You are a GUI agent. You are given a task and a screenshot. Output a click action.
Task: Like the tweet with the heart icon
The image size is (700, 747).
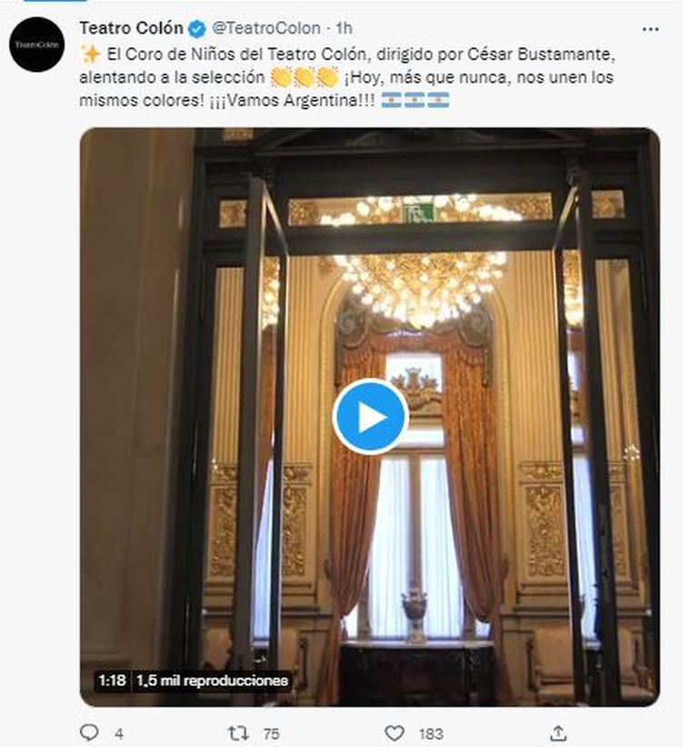point(394,733)
